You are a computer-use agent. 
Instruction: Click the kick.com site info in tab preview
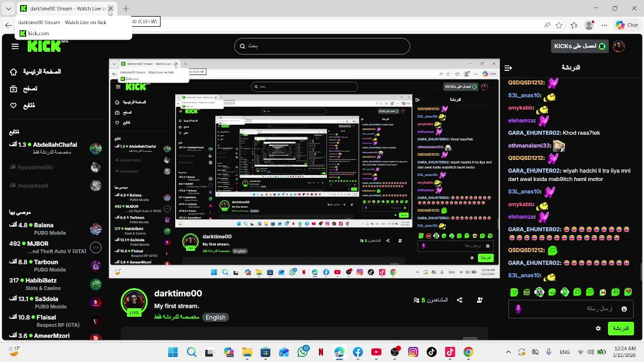pyautogui.click(x=34, y=33)
